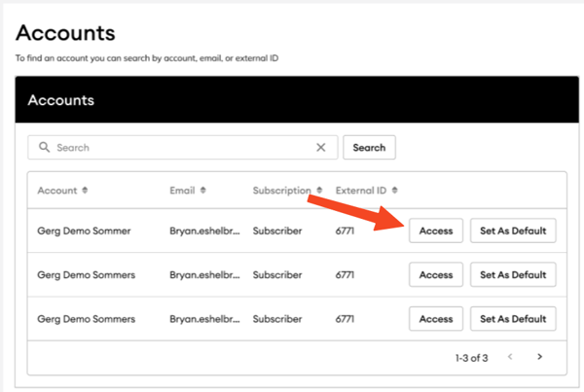
Task: Set third row account as default
Action: coord(513,319)
